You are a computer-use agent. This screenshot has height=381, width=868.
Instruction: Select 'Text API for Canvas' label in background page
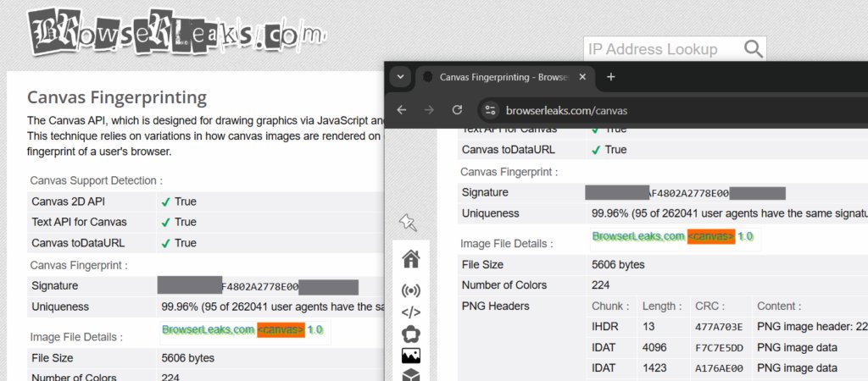(79, 223)
